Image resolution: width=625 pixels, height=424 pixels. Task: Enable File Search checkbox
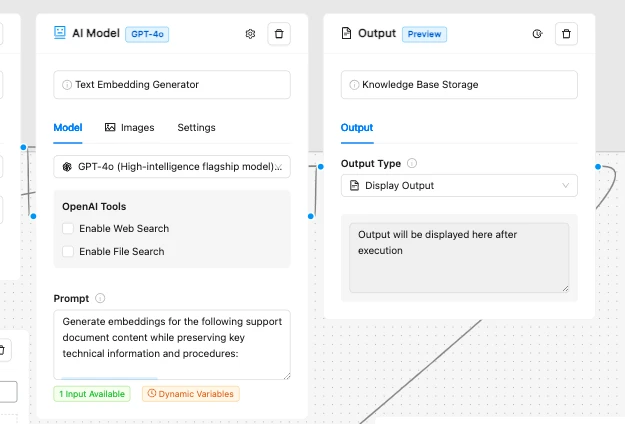pyautogui.click(x=68, y=252)
